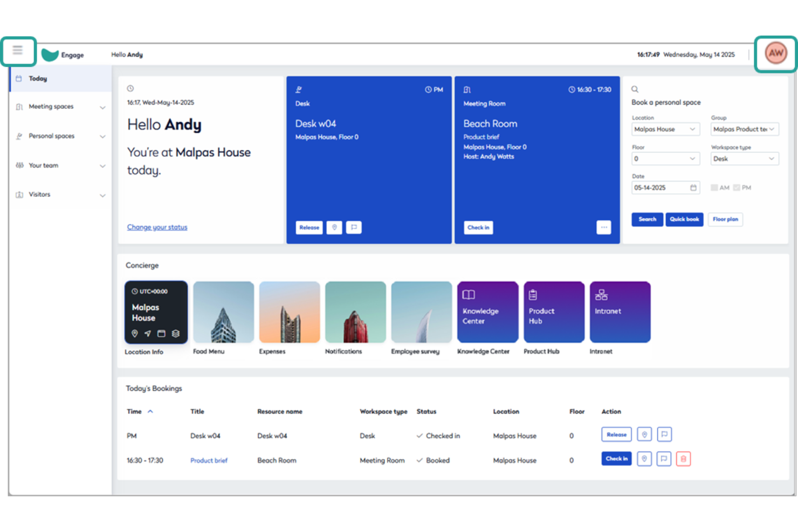The width and height of the screenshot is (798, 532).
Task: Toggle the AM checkbox
Action: (x=714, y=188)
